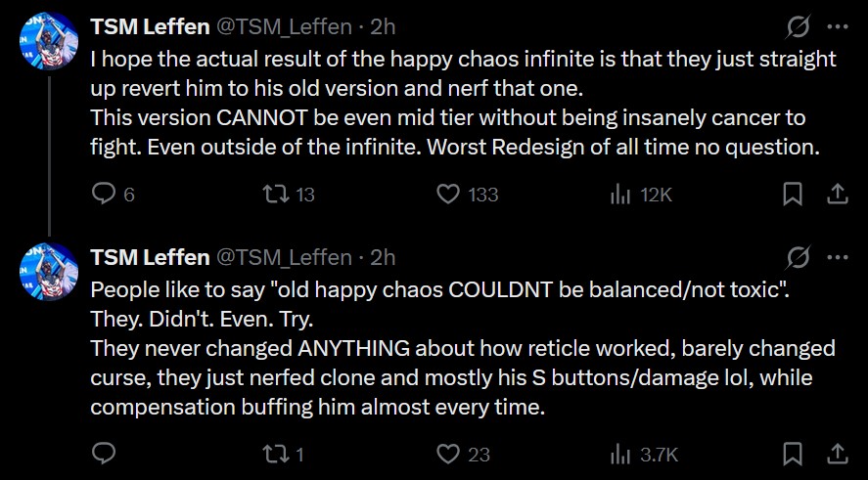Open Grok icon on the second tweet
The width and height of the screenshot is (868, 480).
coord(799,257)
